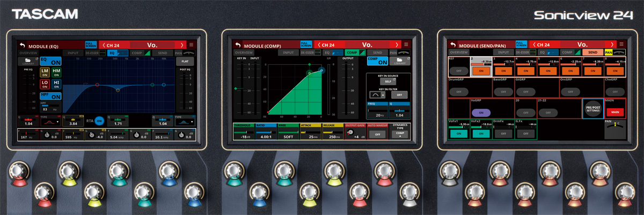Image resolution: width=644 pixels, height=215 pixels.
Task: Open hamburger menu on EQ screen
Action: pos(192,45)
